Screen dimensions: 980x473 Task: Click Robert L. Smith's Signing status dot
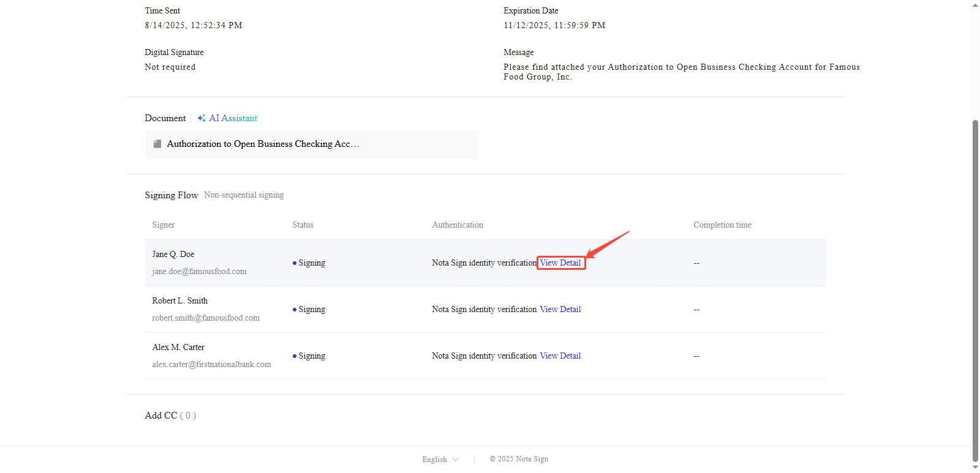(295, 310)
